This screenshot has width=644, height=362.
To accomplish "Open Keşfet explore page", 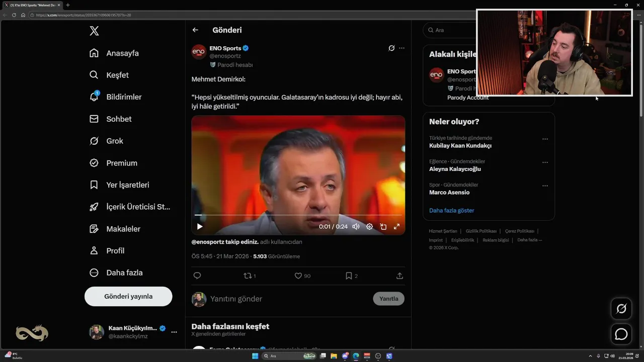I will pos(109,75).
